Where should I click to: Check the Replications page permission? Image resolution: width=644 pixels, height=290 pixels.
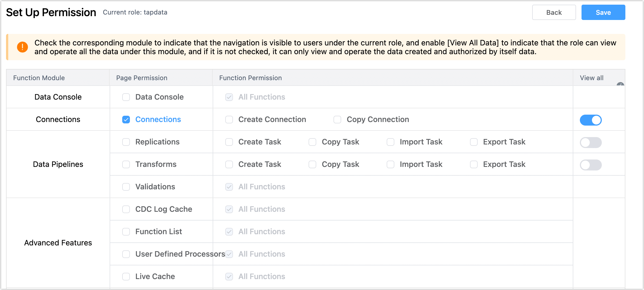(x=126, y=142)
